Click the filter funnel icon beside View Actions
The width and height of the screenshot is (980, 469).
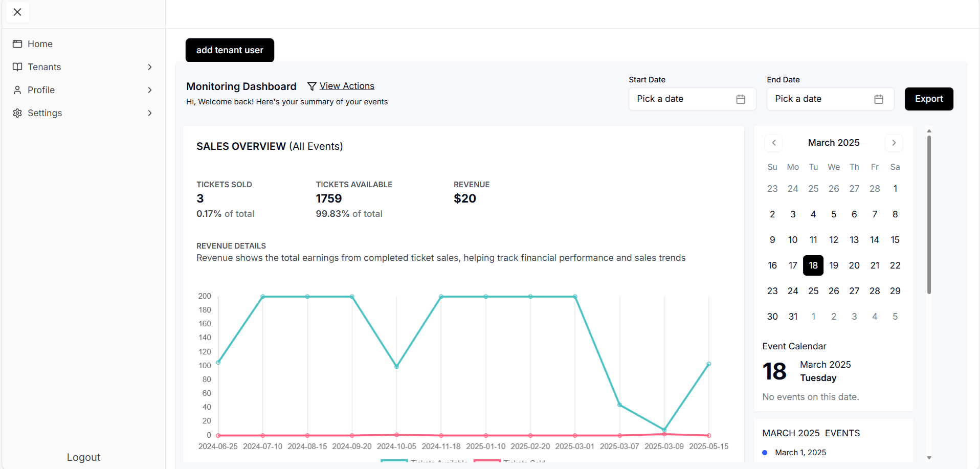tap(311, 86)
